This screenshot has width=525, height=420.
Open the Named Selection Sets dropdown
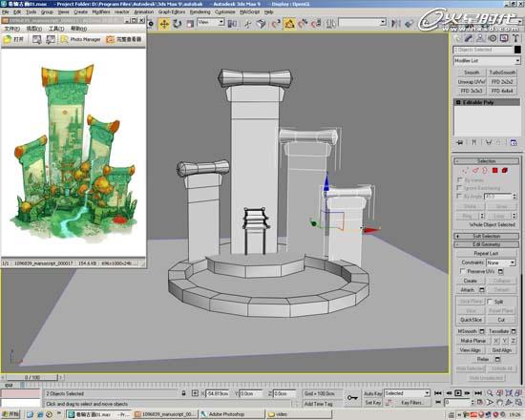[363, 23]
